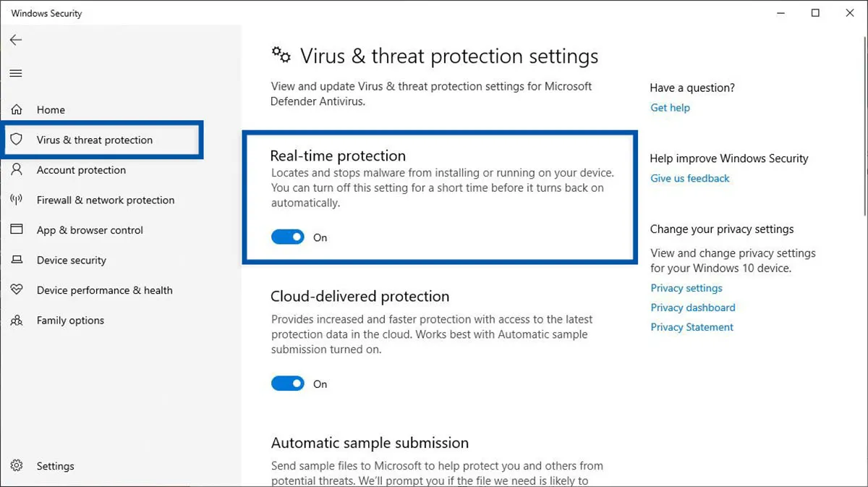Open the Privacy Statement link

click(x=692, y=327)
